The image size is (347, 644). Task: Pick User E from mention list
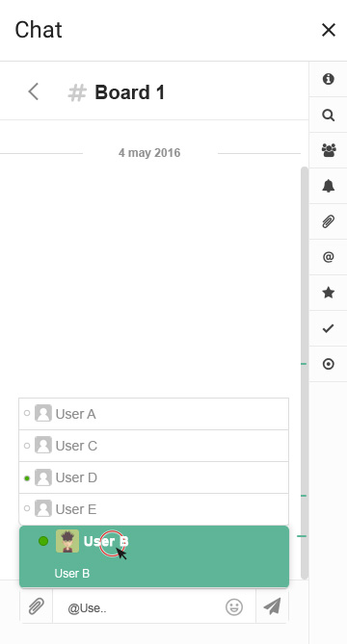[x=154, y=509]
